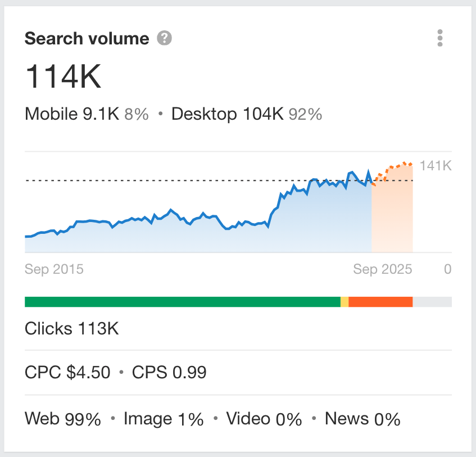The height and width of the screenshot is (457, 476).
Task: Click the Sep 2025 axis label
Action: [384, 269]
